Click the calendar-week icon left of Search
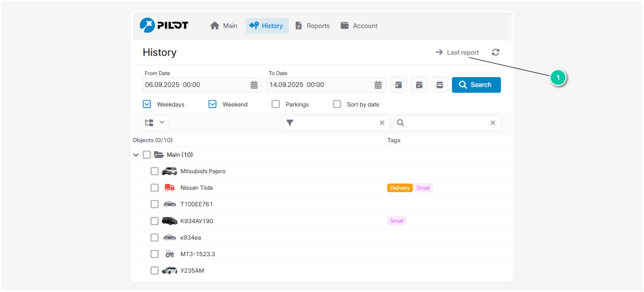644x292 pixels. click(439, 84)
